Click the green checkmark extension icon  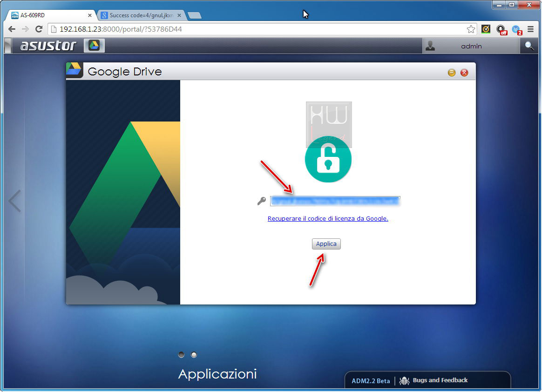[x=486, y=29]
